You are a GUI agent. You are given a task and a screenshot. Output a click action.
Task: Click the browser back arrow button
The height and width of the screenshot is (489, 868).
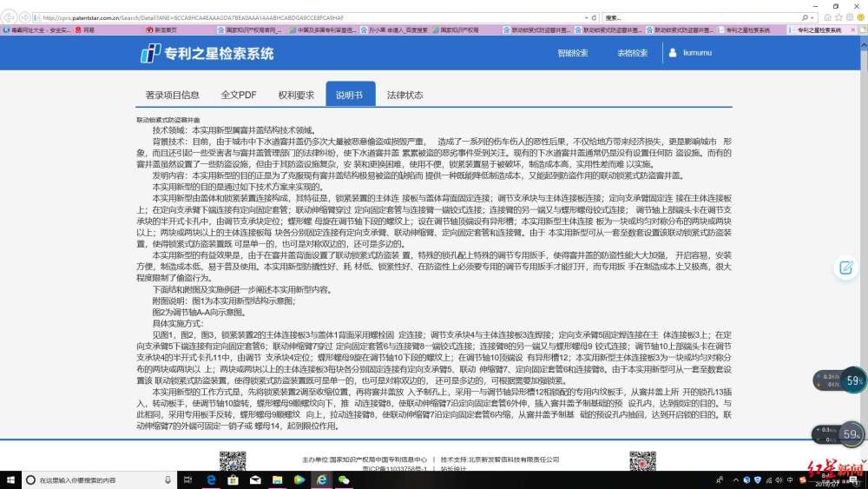pos(10,17)
